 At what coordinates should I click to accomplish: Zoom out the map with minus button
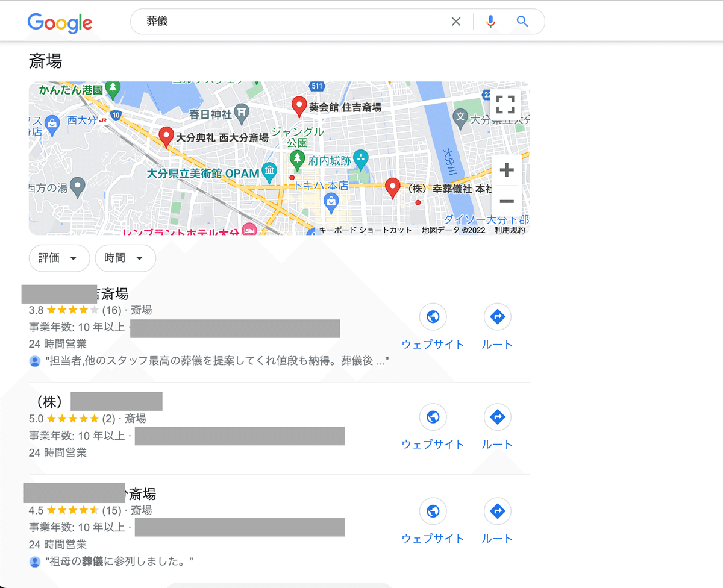[x=507, y=202]
